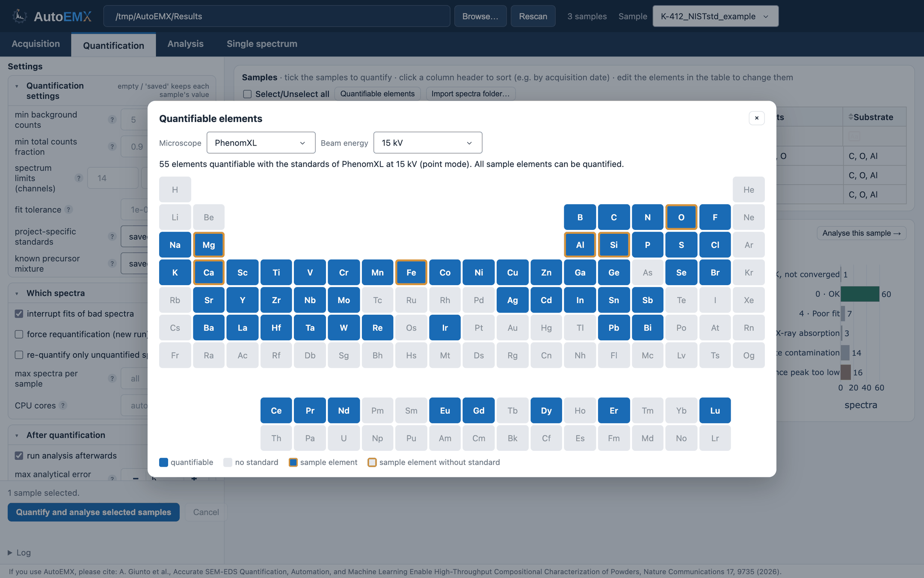The height and width of the screenshot is (578, 924).
Task: Click the help icon for min background counts
Action: point(112,120)
